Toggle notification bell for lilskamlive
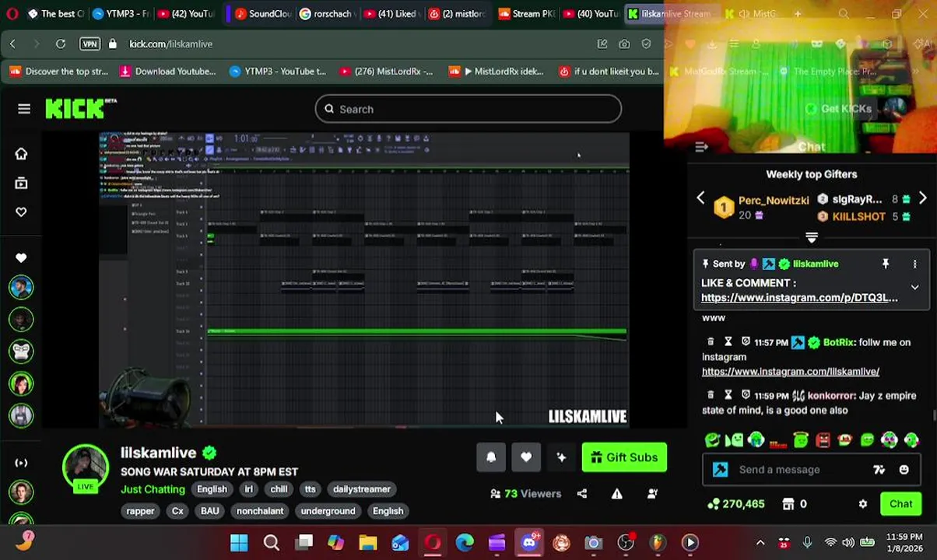The width and height of the screenshot is (937, 560). pos(491,457)
